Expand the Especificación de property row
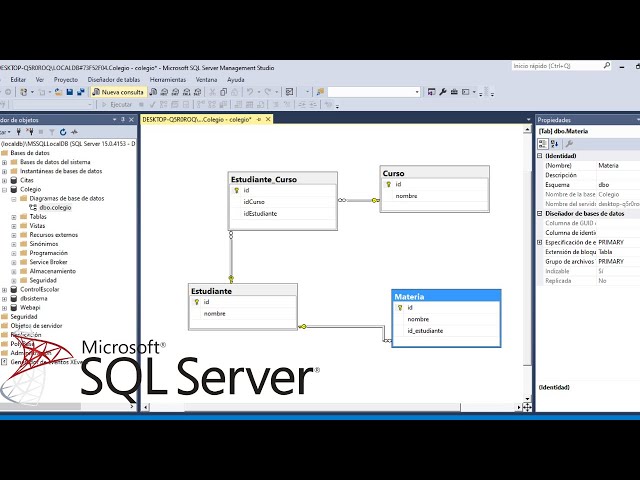 click(540, 242)
